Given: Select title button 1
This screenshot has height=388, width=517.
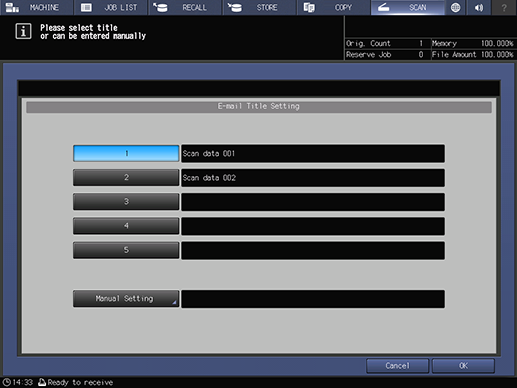Looking at the screenshot, I should point(126,153).
